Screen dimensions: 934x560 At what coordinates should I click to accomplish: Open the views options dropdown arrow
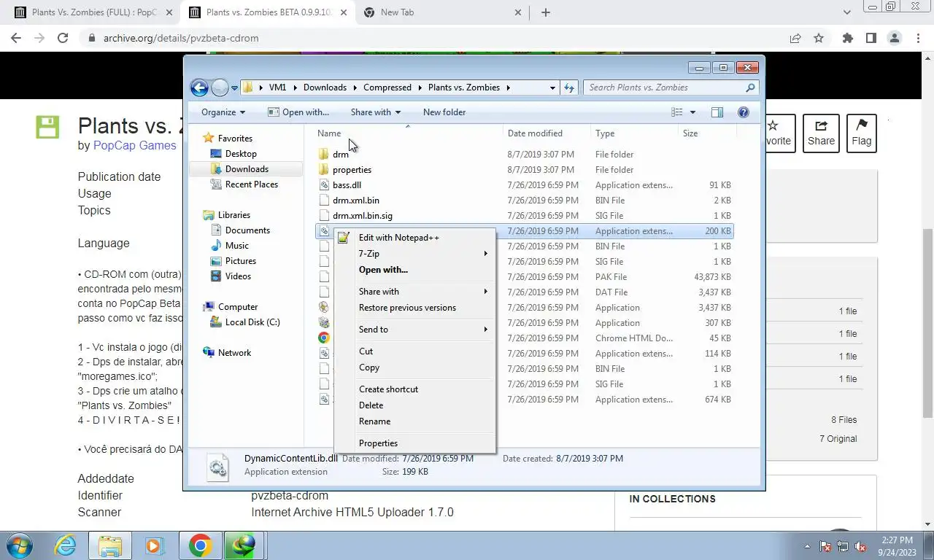[692, 112]
